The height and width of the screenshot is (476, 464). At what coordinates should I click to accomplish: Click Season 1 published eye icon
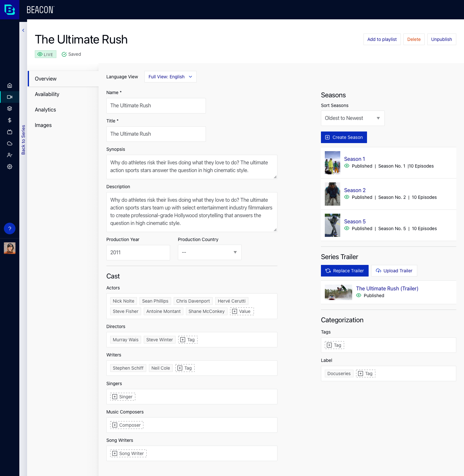pyautogui.click(x=347, y=166)
